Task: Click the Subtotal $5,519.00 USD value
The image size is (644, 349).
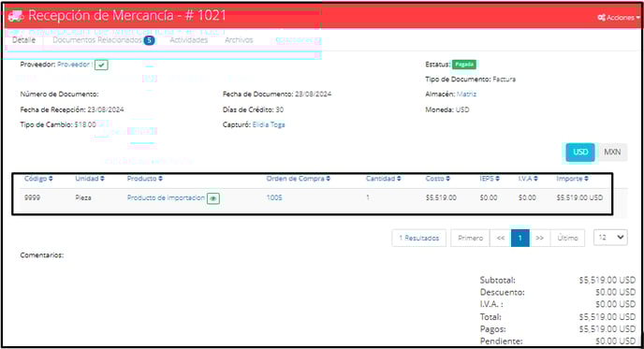Action: [607, 280]
